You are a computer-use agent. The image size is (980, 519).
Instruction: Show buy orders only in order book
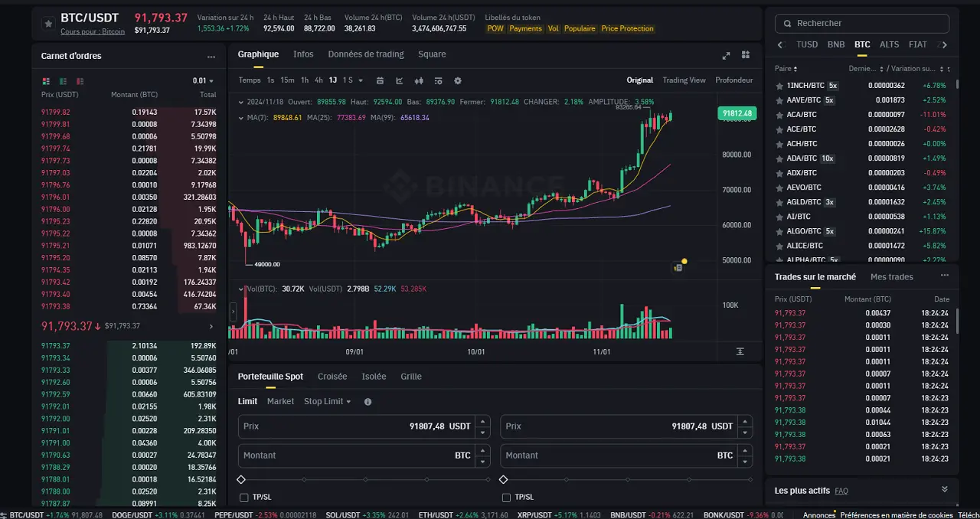[x=63, y=81]
